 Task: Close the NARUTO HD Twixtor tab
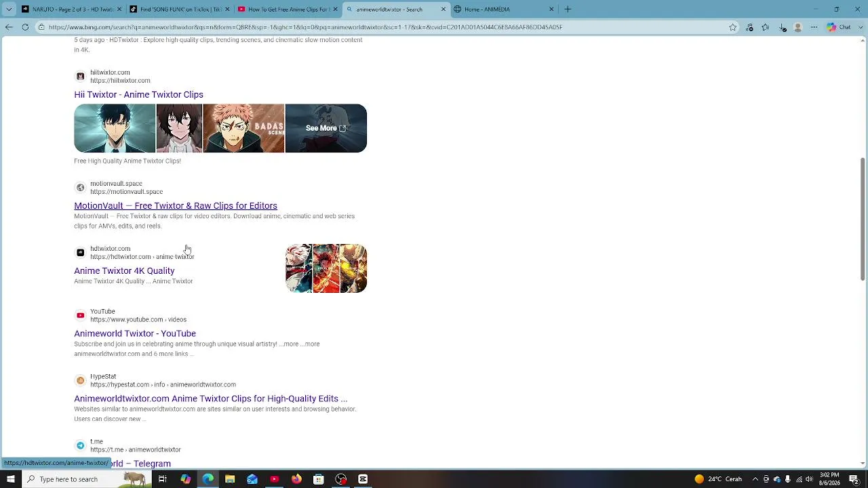click(x=119, y=9)
